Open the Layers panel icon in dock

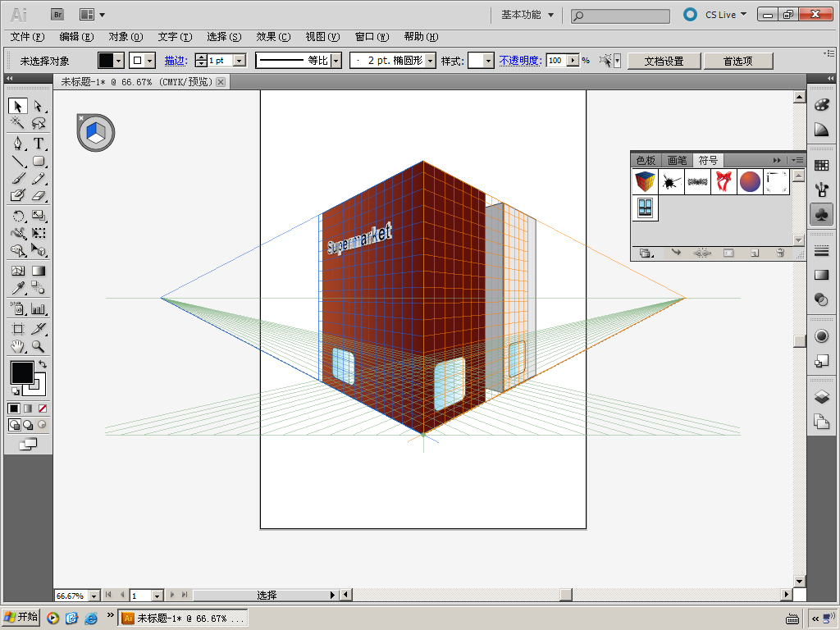(821, 397)
